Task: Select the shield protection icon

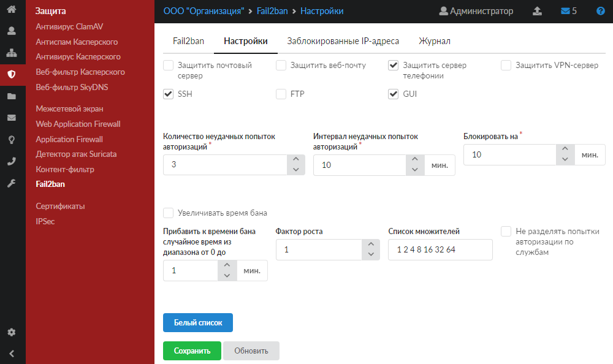Action: tap(11, 74)
